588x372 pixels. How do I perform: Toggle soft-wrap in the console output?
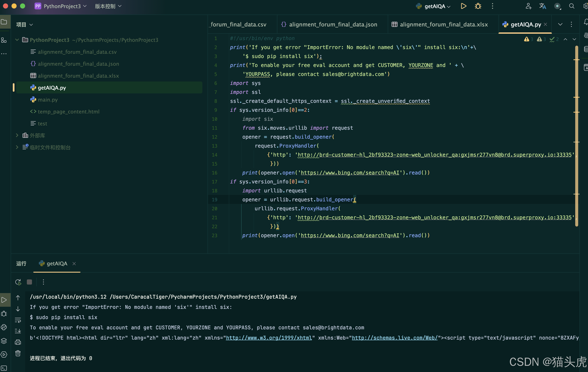18,320
